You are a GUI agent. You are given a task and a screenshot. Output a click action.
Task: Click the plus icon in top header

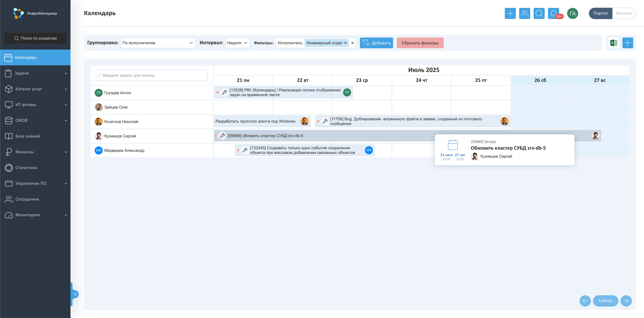point(510,13)
